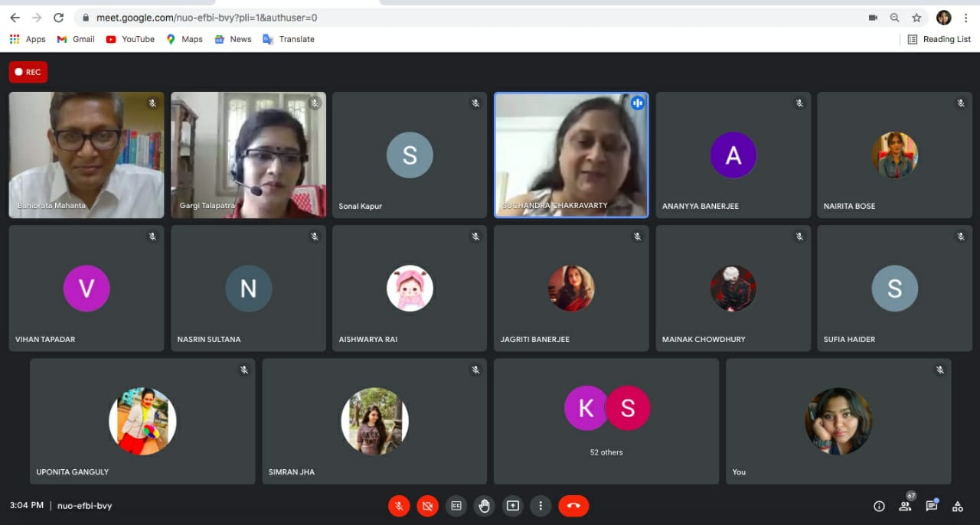The height and width of the screenshot is (525, 980).
Task: Open the activities icon
Action: pos(957,506)
